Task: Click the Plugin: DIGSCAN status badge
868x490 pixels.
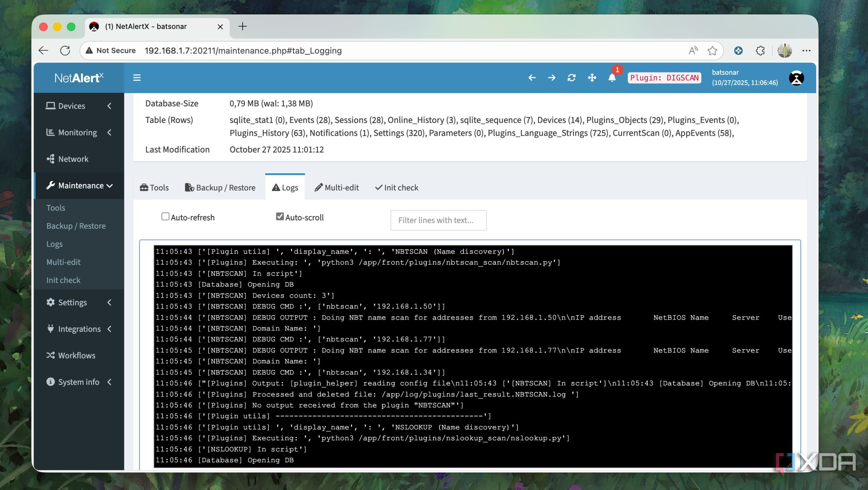Action: point(664,78)
